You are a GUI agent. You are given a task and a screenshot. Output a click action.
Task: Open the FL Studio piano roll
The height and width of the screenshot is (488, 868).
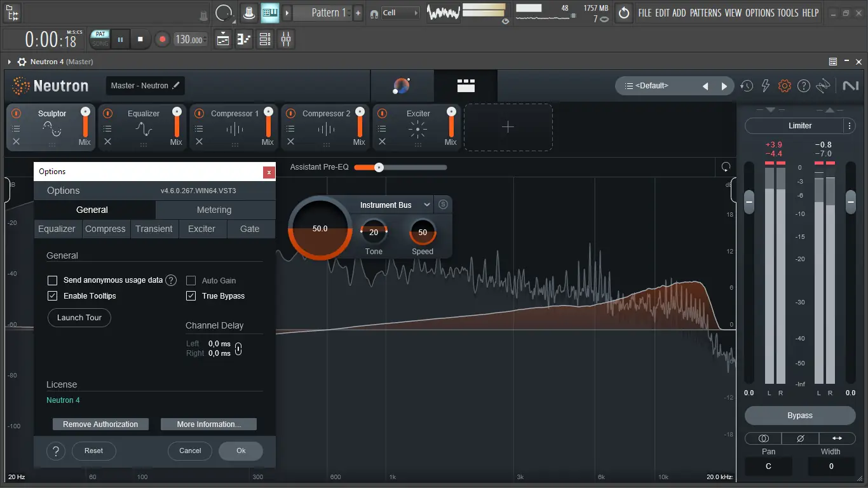click(244, 39)
